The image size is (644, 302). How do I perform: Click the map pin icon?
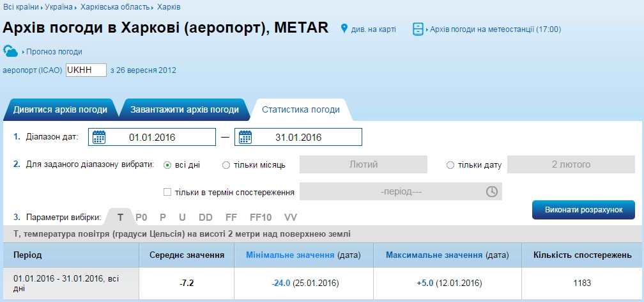click(344, 29)
